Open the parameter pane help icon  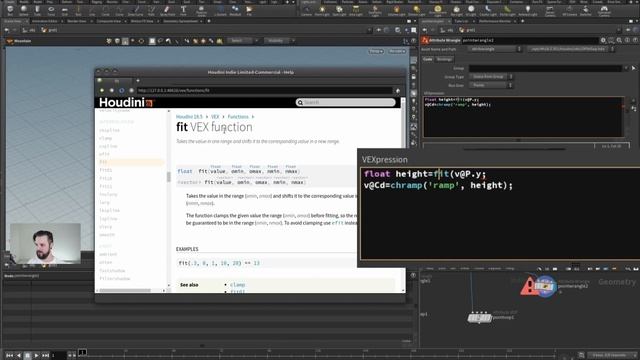pyautogui.click(x=635, y=40)
